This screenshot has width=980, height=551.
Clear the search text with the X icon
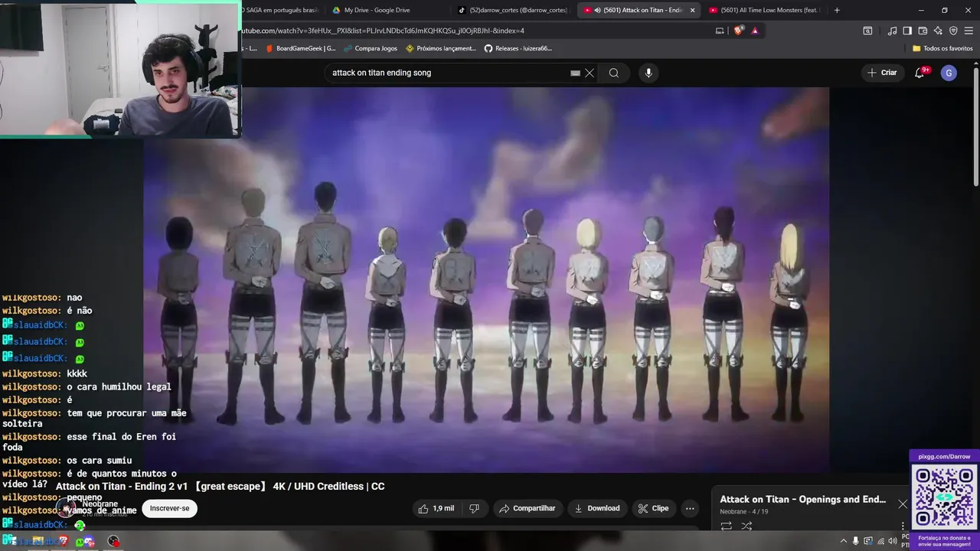pos(590,73)
